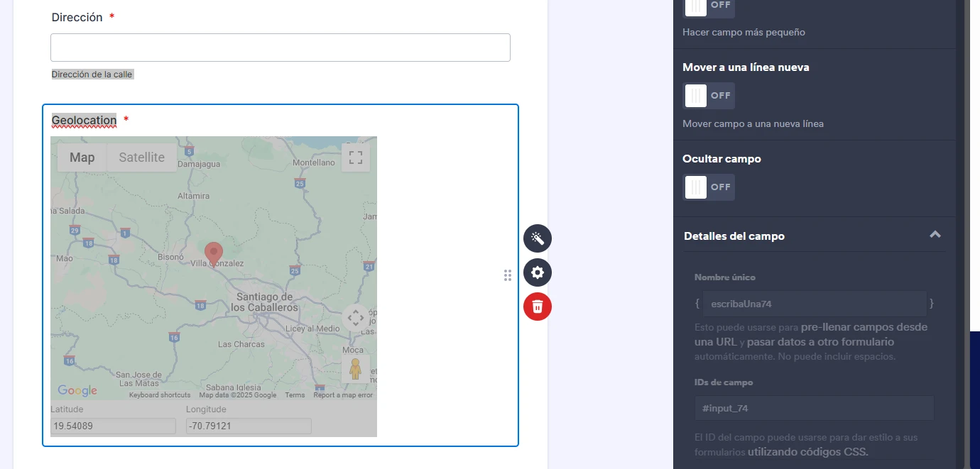Grab the field drag handle dots

click(x=508, y=275)
